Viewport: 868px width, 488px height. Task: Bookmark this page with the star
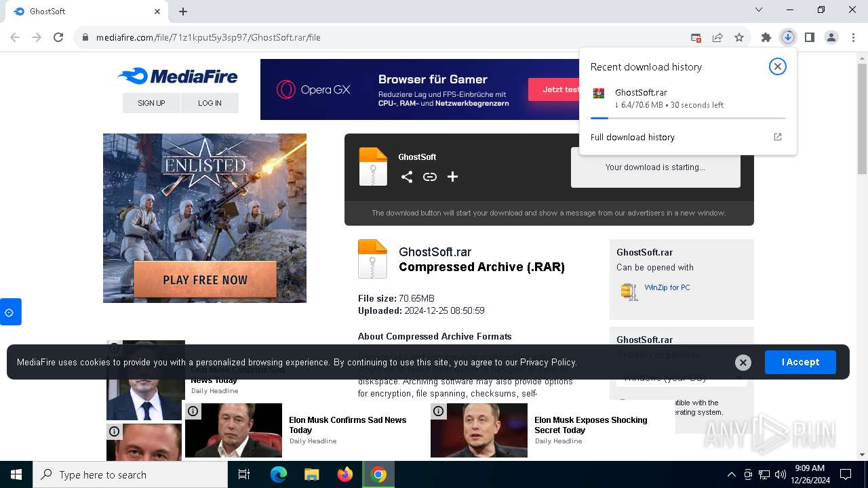[739, 38]
